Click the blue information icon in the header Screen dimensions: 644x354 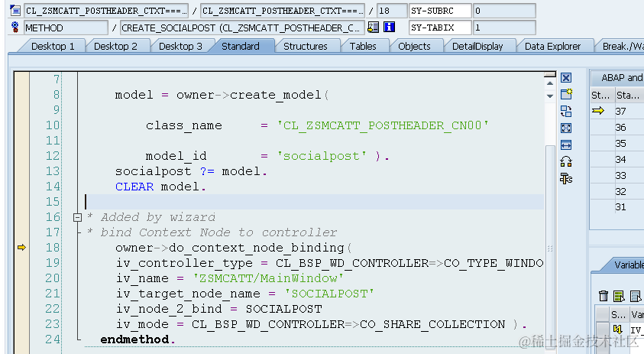[389, 28]
